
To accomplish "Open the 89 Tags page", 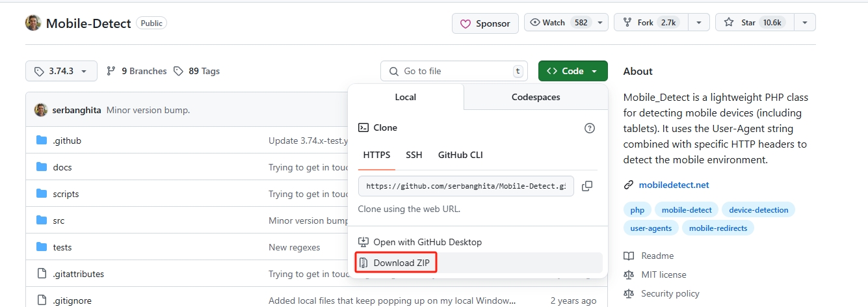I will pyautogui.click(x=197, y=71).
